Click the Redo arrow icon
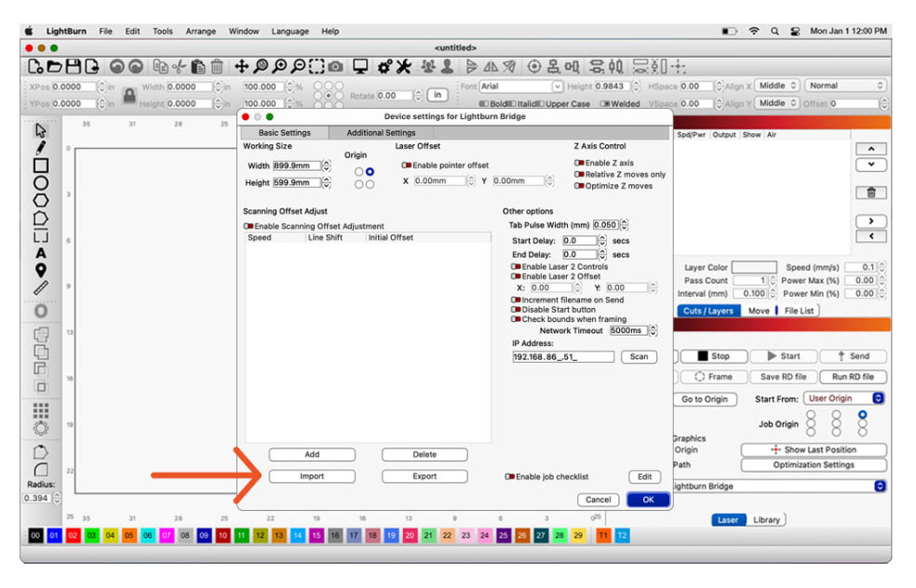 click(136, 67)
